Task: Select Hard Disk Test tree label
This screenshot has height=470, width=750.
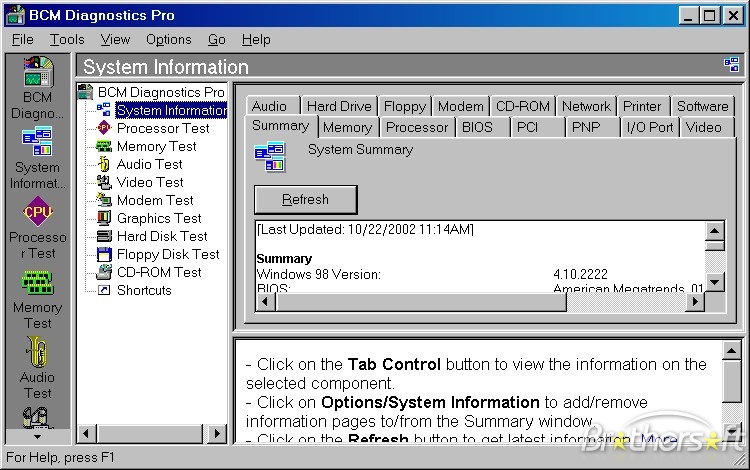Action: point(162,236)
